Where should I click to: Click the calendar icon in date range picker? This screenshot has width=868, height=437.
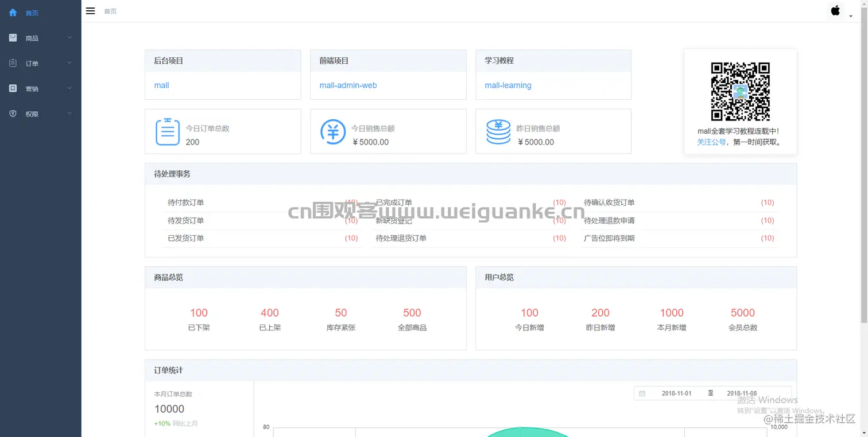pos(642,393)
